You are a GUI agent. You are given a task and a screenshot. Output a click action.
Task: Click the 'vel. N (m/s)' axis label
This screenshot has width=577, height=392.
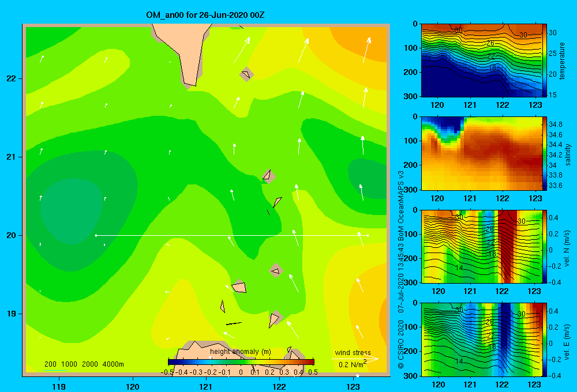point(567,248)
